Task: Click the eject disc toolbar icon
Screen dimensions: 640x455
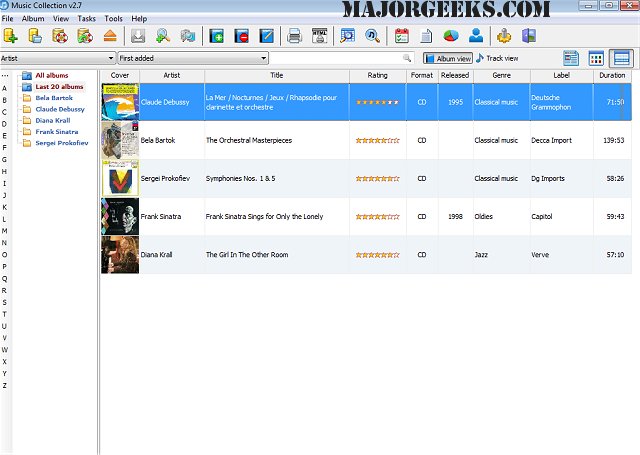Action: (x=111, y=37)
